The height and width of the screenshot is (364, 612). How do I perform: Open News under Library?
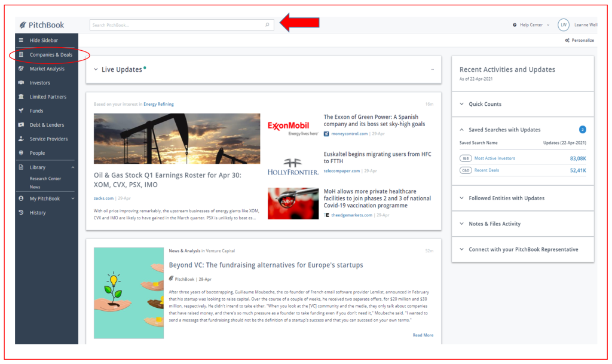(x=35, y=187)
